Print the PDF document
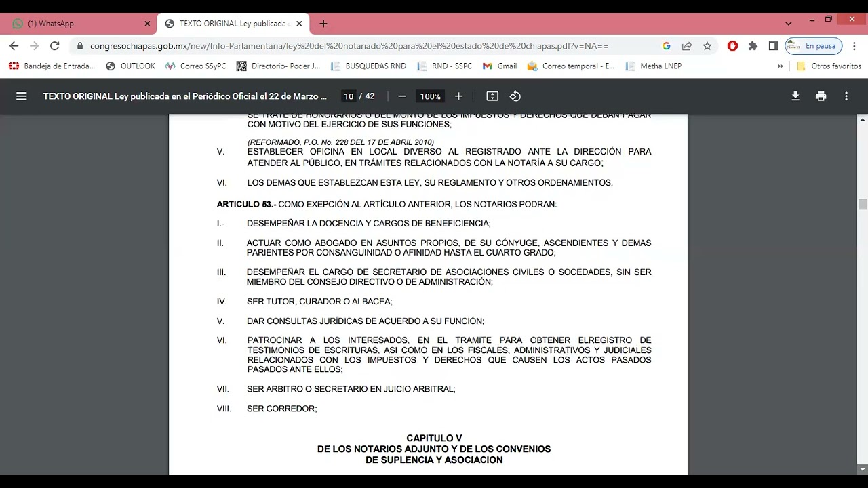The height and width of the screenshot is (488, 868). (x=821, y=96)
